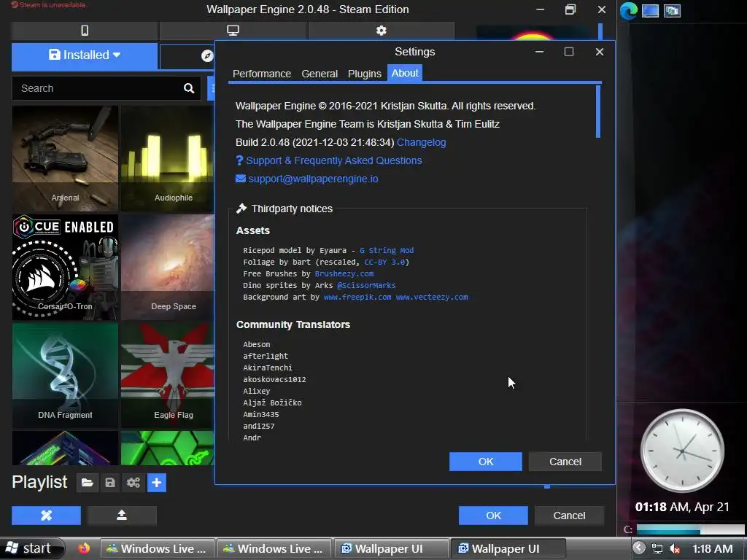Open Support & Frequently Asked Questions link
This screenshot has width=747, height=560.
tap(334, 160)
